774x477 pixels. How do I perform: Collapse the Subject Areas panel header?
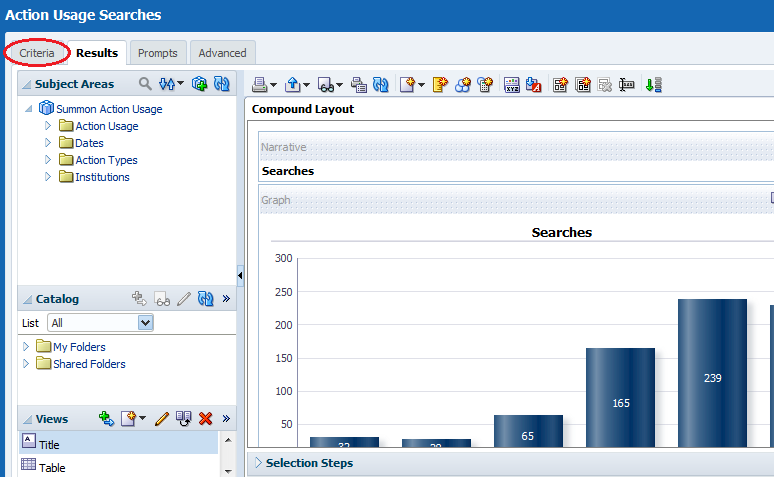coord(26,85)
